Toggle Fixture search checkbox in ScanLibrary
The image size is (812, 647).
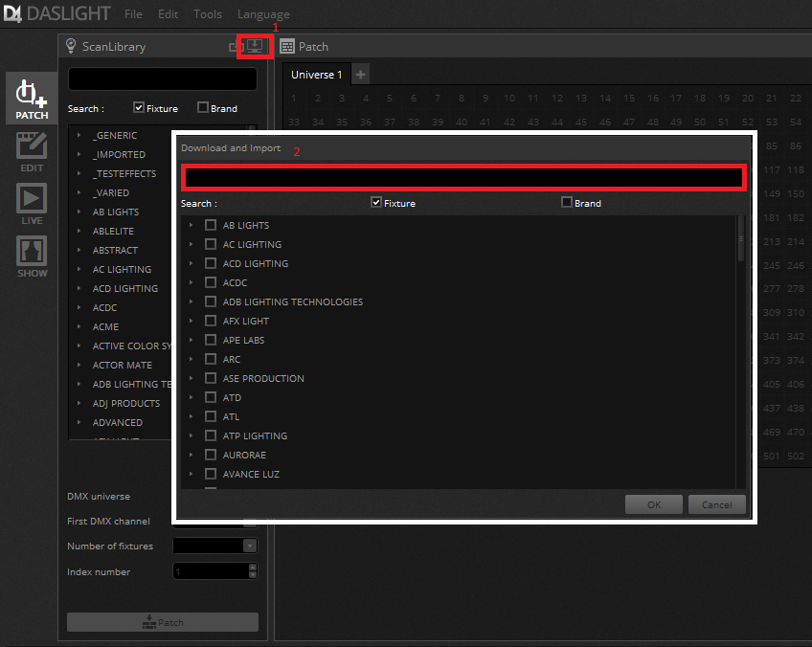[x=138, y=107]
